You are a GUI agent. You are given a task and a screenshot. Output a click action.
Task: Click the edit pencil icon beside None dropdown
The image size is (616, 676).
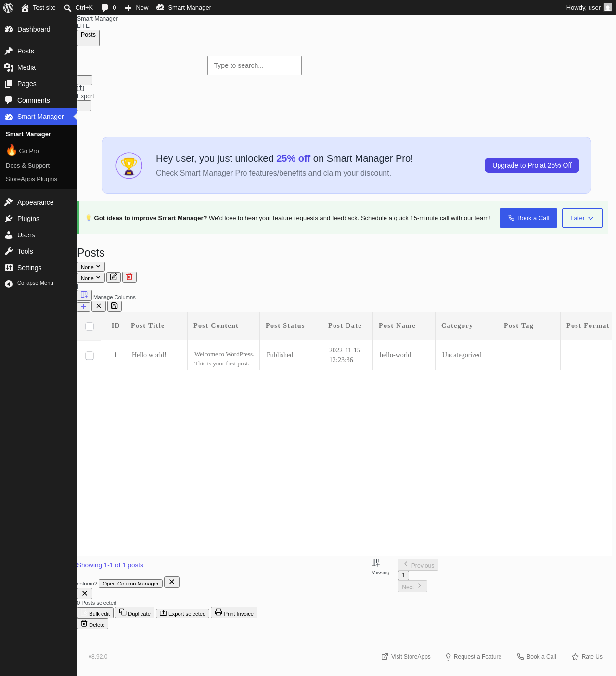pyautogui.click(x=114, y=277)
